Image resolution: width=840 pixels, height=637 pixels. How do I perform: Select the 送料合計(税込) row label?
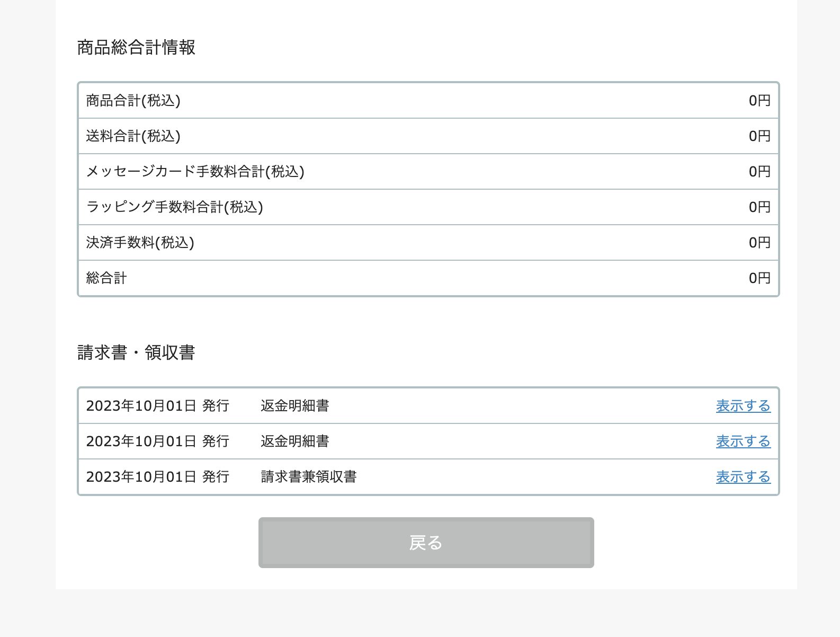tap(133, 136)
